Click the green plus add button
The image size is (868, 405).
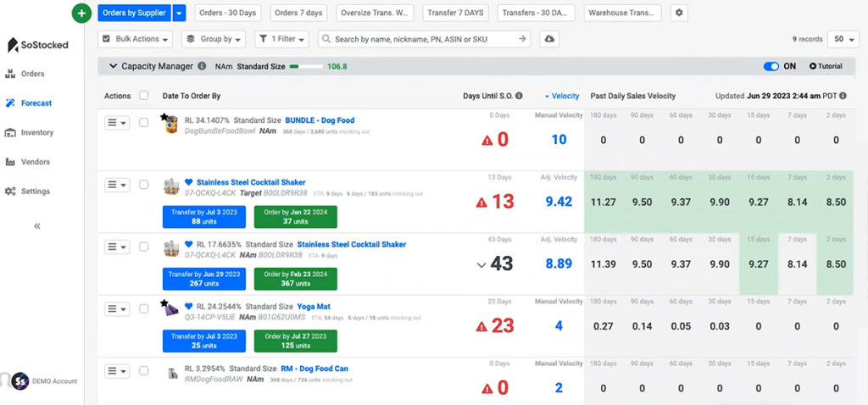pos(81,13)
